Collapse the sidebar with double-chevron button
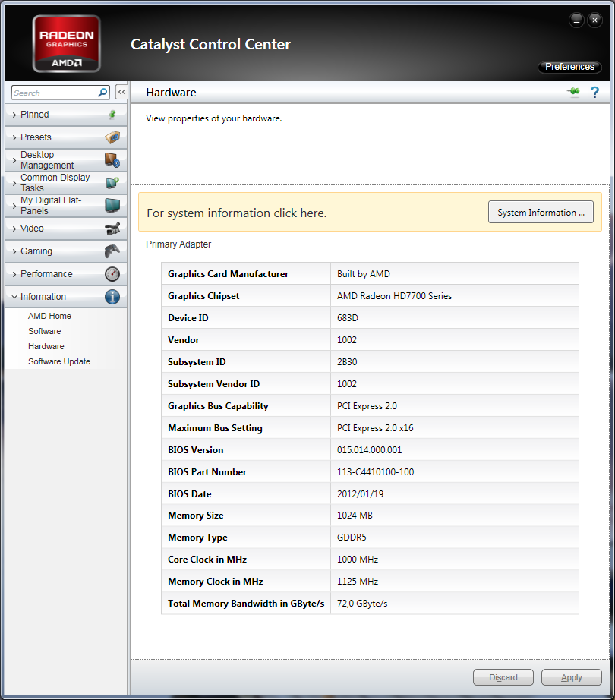 [121, 92]
